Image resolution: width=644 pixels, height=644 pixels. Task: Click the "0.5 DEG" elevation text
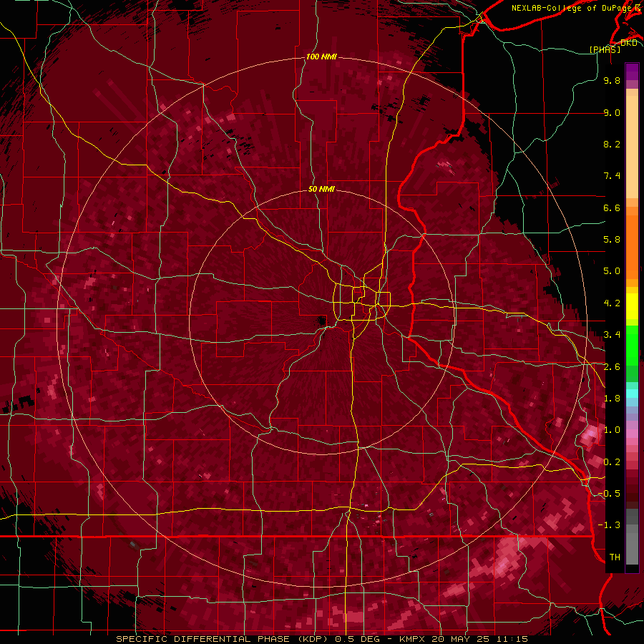pos(356,639)
